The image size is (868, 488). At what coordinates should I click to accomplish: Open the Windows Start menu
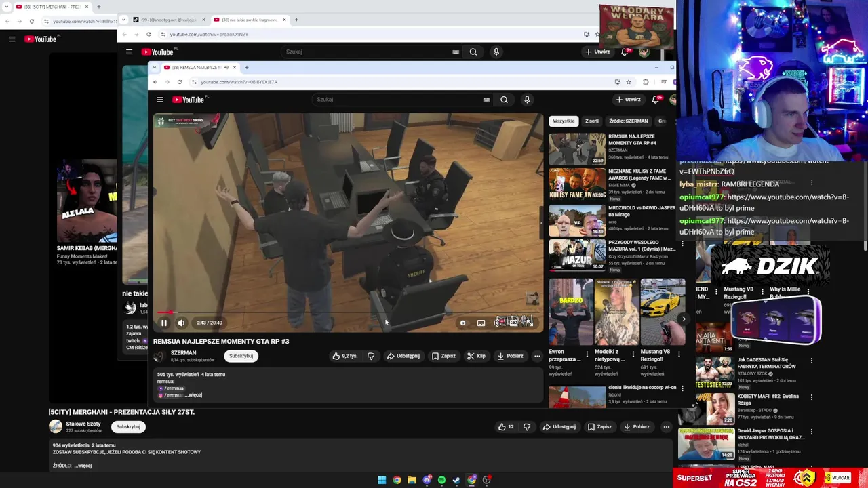click(x=382, y=480)
